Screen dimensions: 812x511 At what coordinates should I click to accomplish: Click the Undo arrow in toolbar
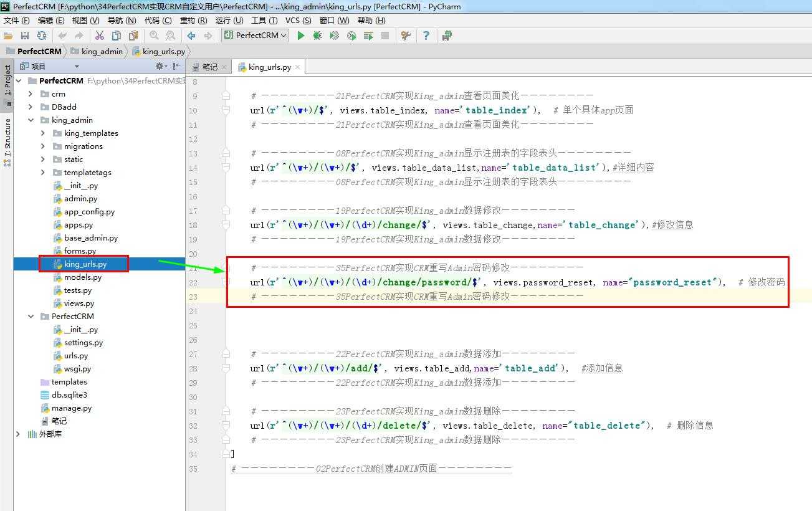click(62, 36)
